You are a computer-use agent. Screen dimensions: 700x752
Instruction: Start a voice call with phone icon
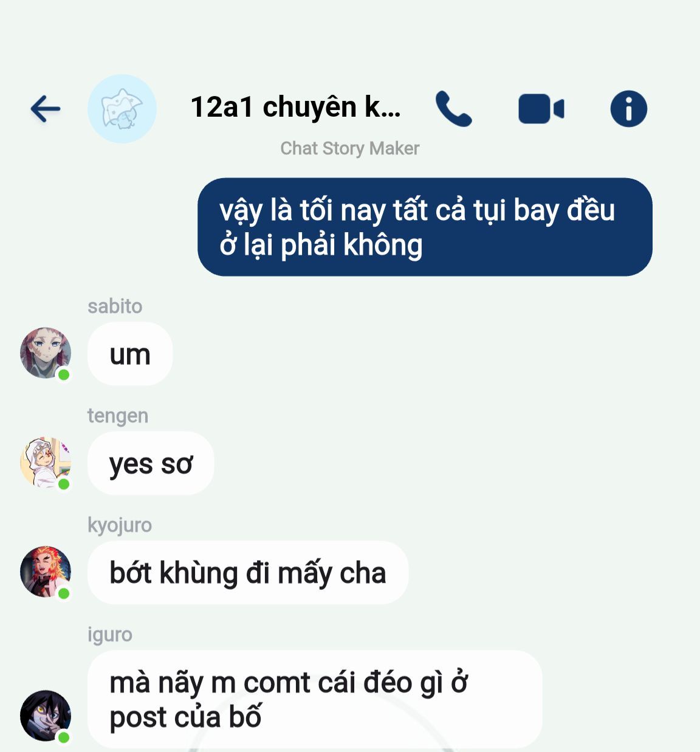click(453, 109)
